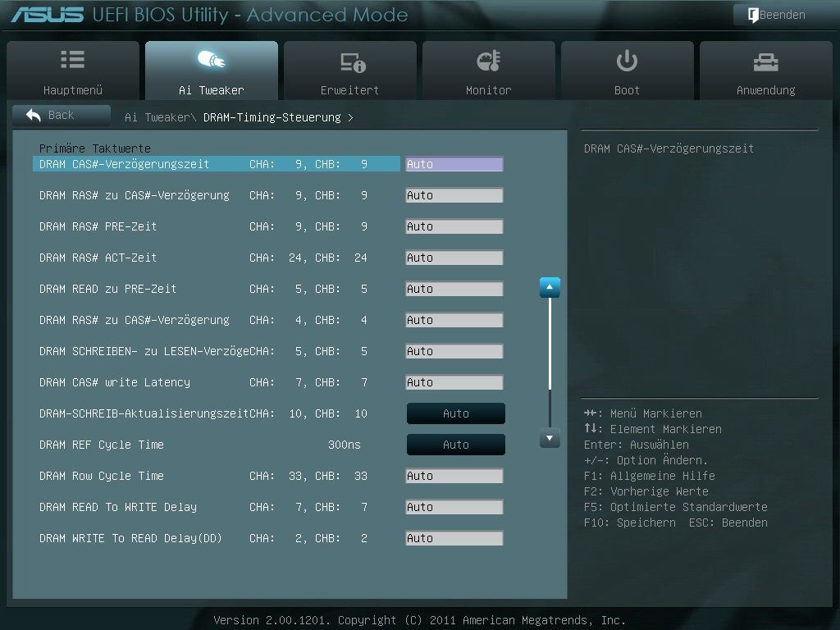The image size is (840, 630).
Task: Edit DRAM CAS# write Latency Auto field
Action: [x=454, y=382]
